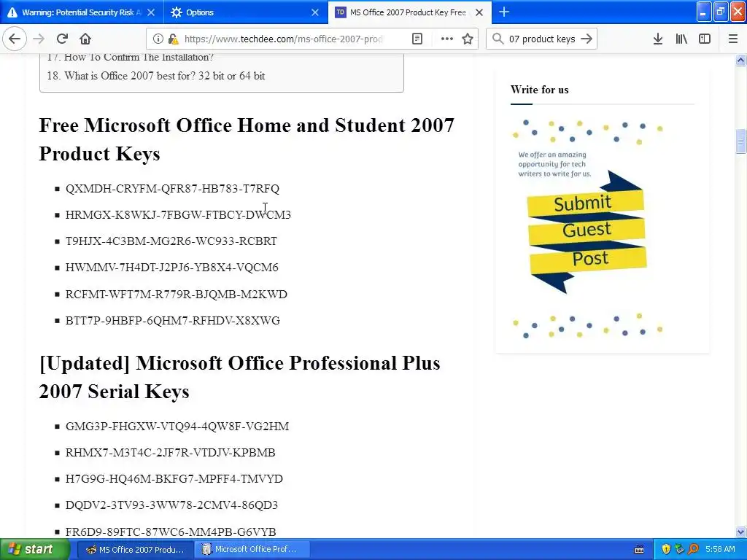
Task: Click the security shield tray icon
Action: 666,550
